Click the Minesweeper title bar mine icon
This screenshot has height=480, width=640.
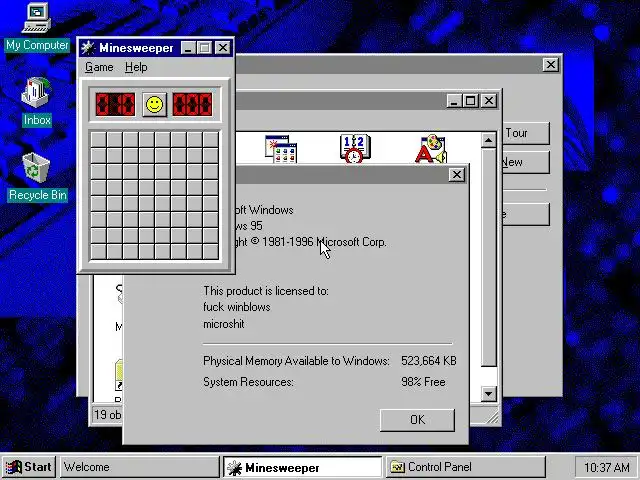(x=88, y=48)
